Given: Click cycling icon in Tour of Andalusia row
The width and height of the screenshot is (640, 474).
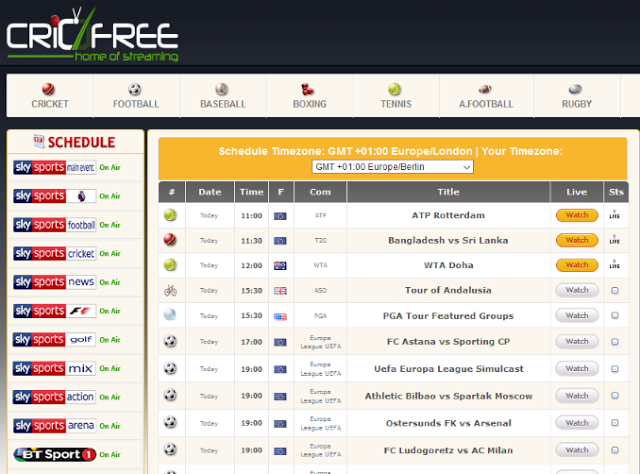Looking at the screenshot, I should coord(170,290).
